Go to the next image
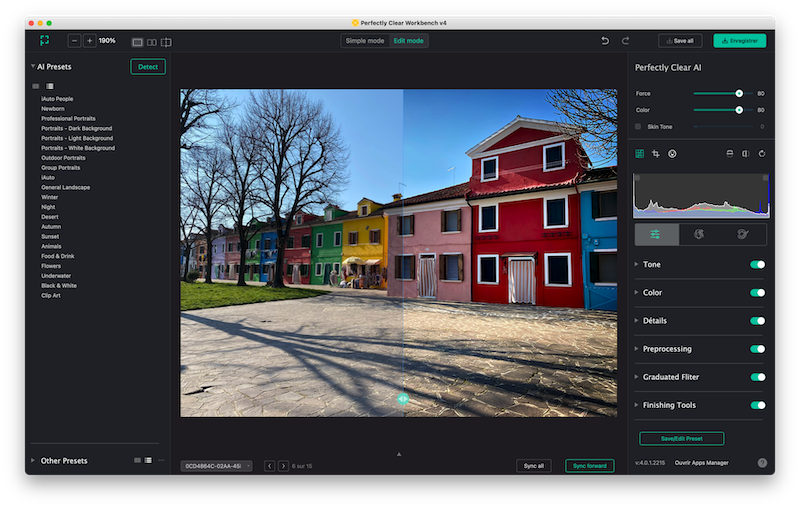Image resolution: width=800 pixels, height=508 pixels. click(x=283, y=466)
